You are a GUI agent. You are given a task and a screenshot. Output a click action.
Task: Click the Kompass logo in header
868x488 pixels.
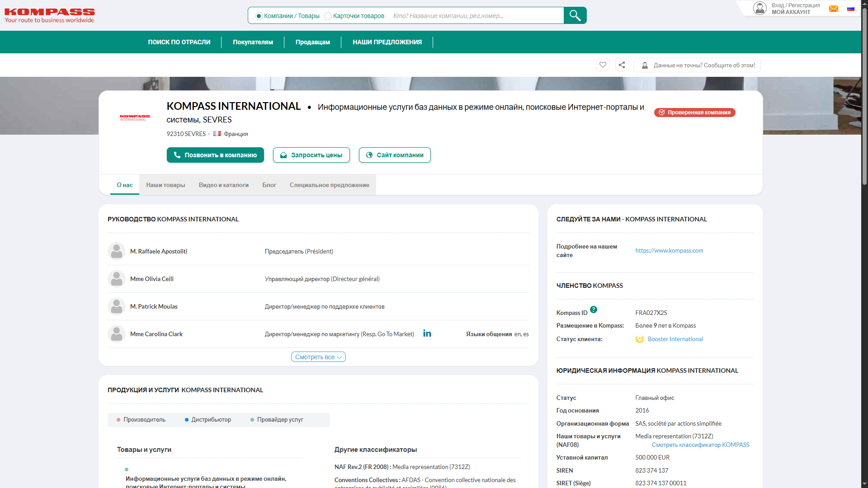click(x=50, y=15)
